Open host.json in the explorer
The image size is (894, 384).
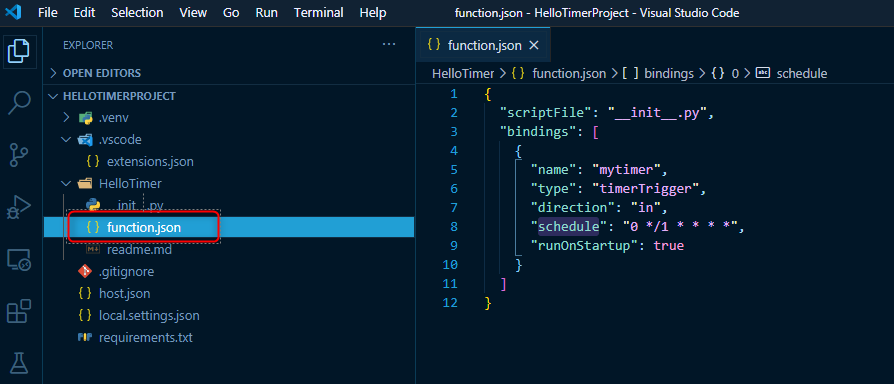229,294
